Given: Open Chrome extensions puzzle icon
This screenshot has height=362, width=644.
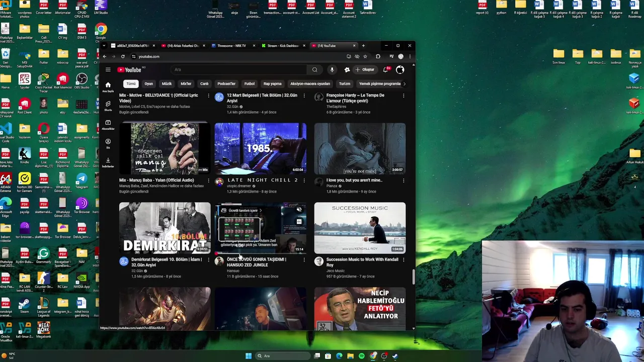Looking at the screenshot, I should 378,56.
